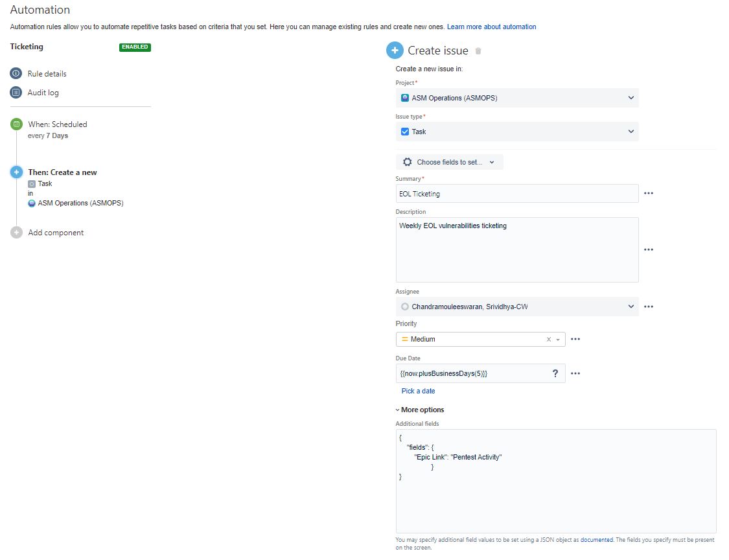Open the Project dropdown showing ASM Operations

517,97
